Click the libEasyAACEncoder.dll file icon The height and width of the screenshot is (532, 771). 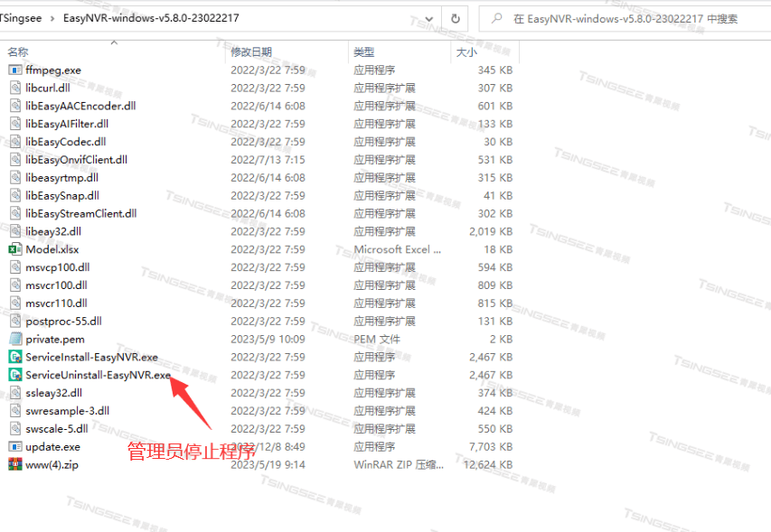click(15, 106)
